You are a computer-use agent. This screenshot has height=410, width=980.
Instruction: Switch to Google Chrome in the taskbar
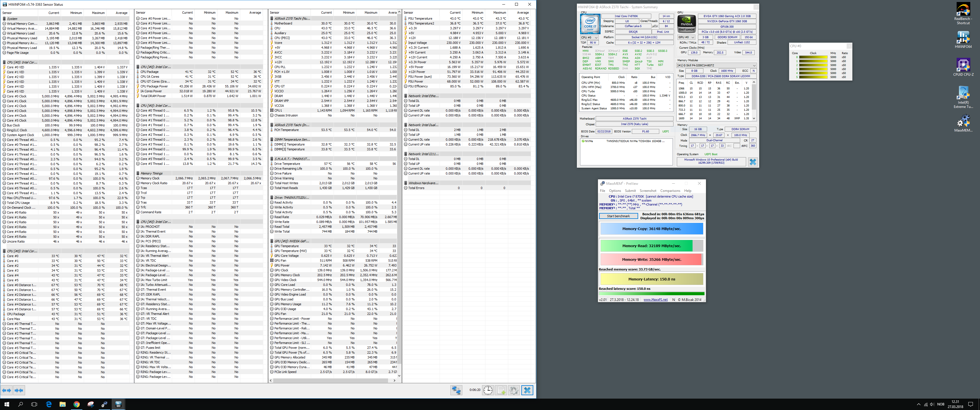76,404
